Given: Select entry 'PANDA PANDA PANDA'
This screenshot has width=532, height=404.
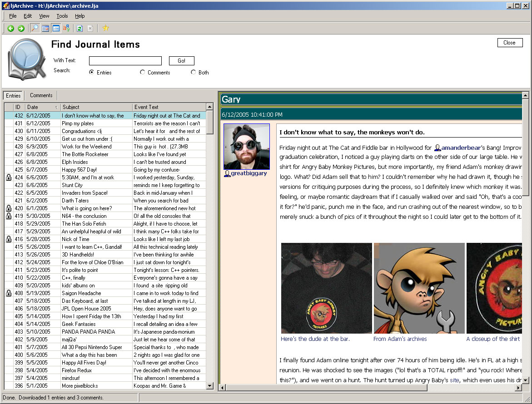Looking at the screenshot, I should [105, 332].
